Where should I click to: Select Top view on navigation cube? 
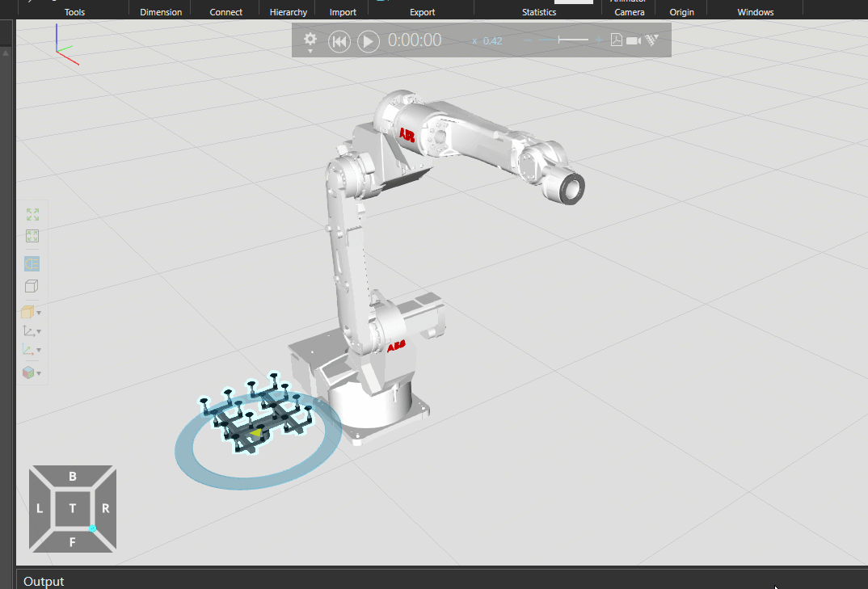73,509
